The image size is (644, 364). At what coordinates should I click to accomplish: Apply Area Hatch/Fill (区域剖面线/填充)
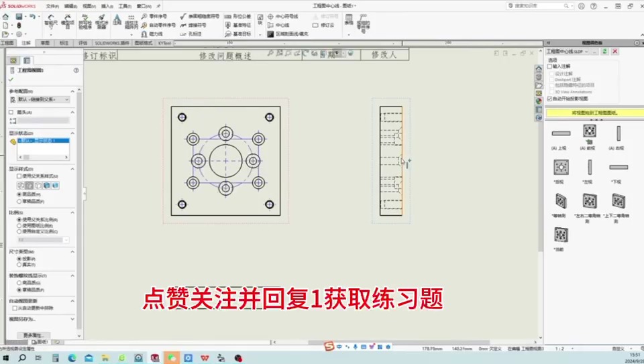(288, 34)
